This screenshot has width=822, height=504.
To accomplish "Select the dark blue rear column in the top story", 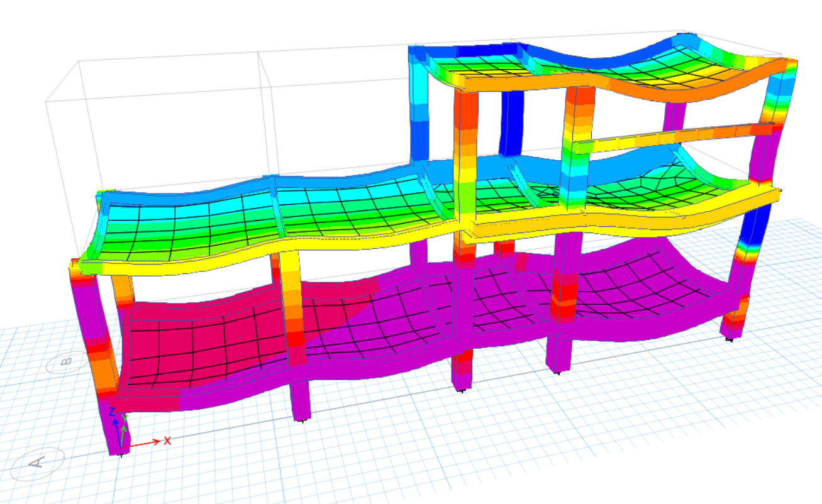I will click(x=512, y=123).
